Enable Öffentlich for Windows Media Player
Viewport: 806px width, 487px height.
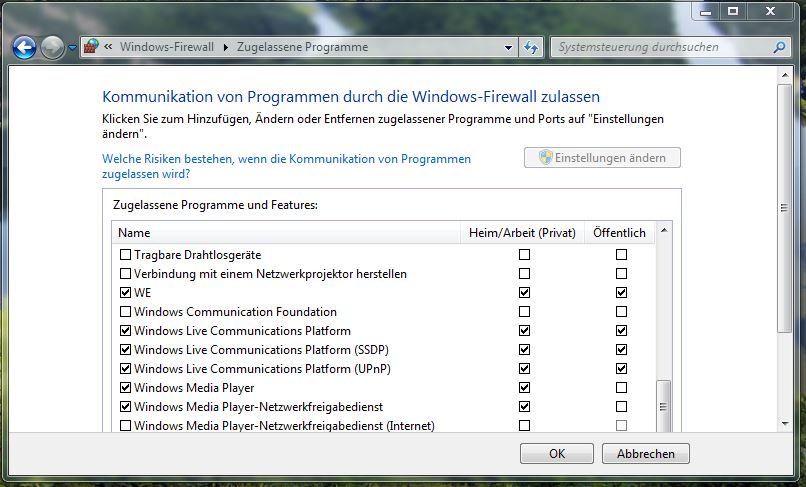[x=621, y=387]
